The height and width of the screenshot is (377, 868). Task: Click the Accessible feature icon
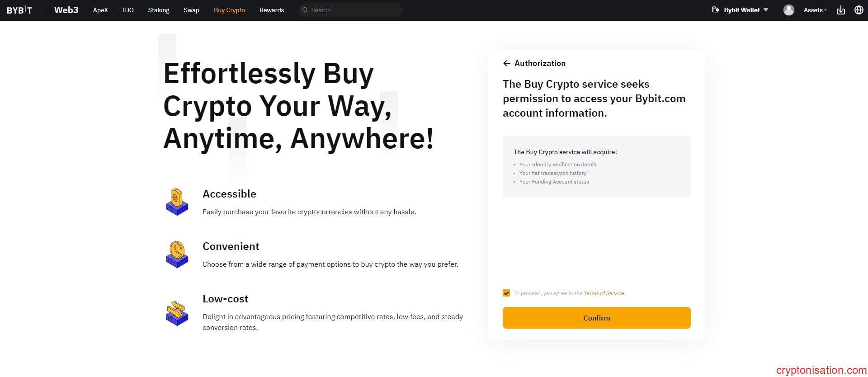point(177,202)
